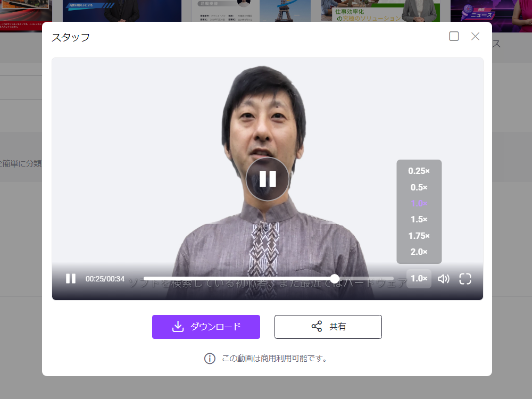Pause the video with the large center overlay button

coord(268,179)
